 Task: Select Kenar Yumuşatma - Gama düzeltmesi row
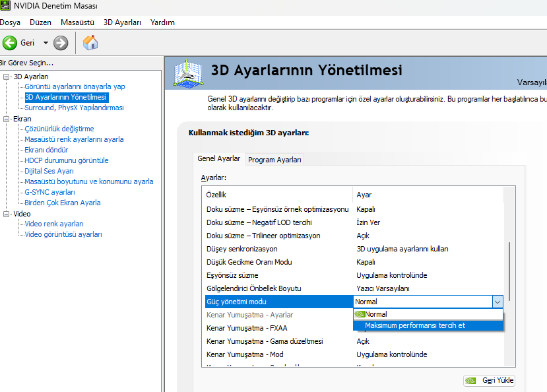tap(354, 341)
